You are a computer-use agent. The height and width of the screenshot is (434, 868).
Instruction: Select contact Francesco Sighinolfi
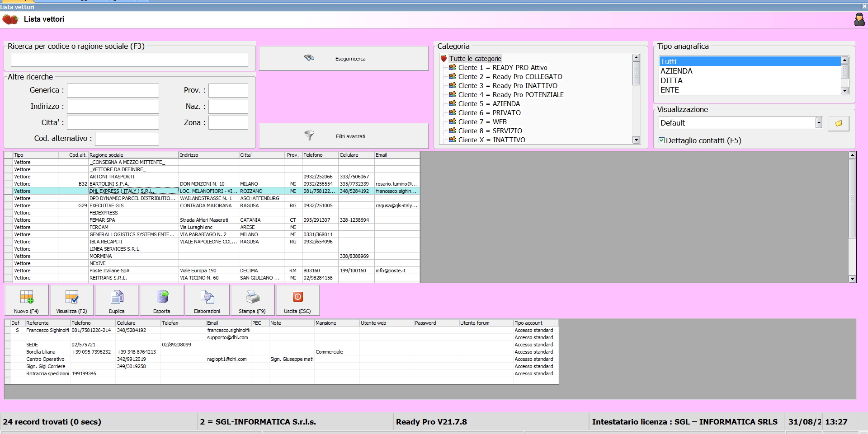pos(282,330)
